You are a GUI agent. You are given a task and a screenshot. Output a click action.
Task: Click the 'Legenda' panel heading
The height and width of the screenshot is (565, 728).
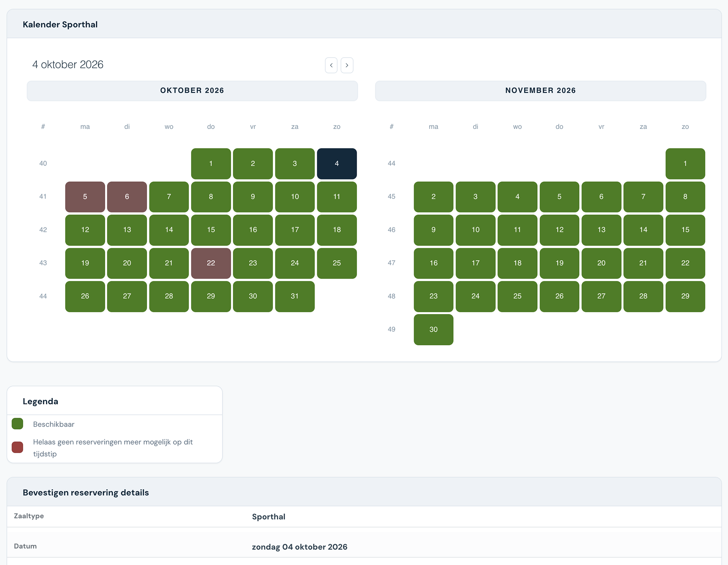pyautogui.click(x=40, y=401)
